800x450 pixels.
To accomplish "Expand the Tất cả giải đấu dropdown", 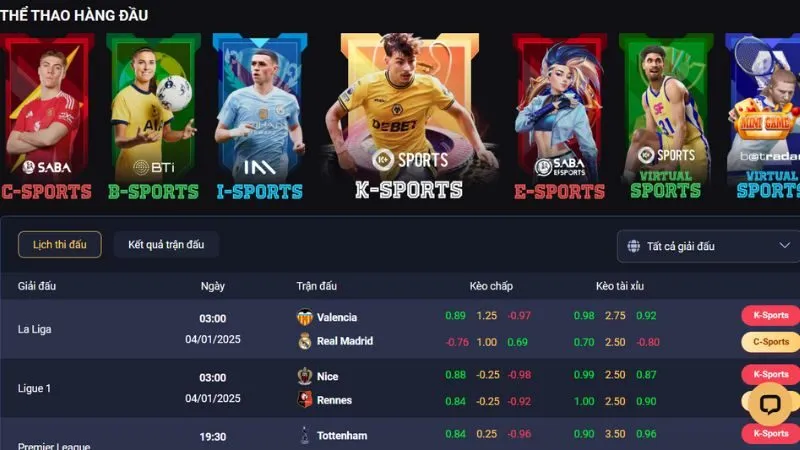I will point(708,246).
